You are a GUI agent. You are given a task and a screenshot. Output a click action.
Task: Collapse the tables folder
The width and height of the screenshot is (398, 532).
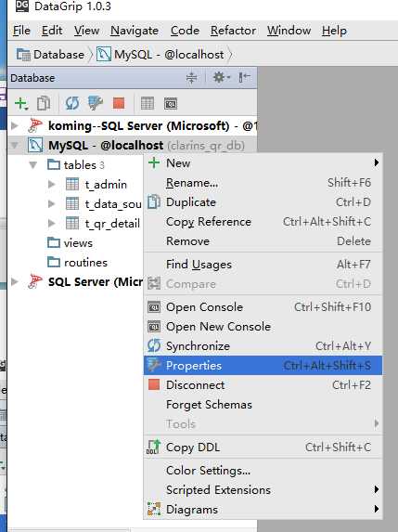click(32, 165)
